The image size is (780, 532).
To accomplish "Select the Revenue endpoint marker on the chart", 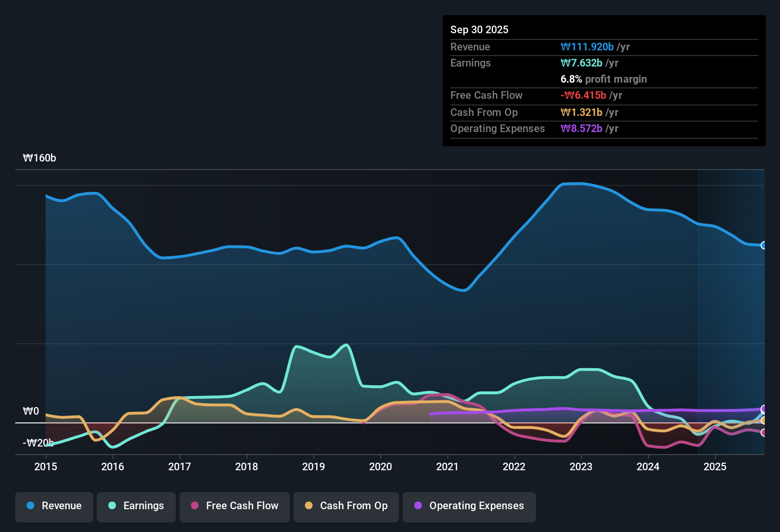I will coord(763,245).
